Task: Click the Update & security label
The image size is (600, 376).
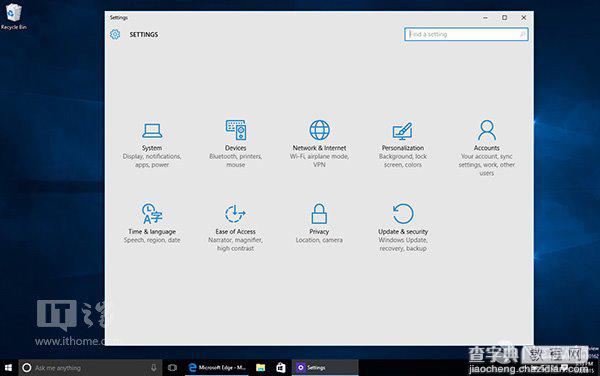Action: [403, 232]
